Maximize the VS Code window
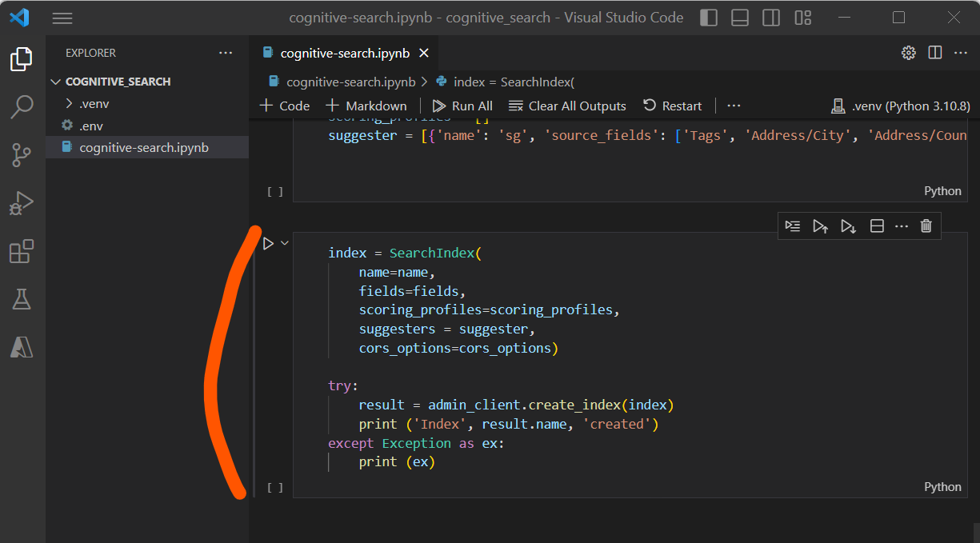Image resolution: width=980 pixels, height=543 pixels. point(898,18)
